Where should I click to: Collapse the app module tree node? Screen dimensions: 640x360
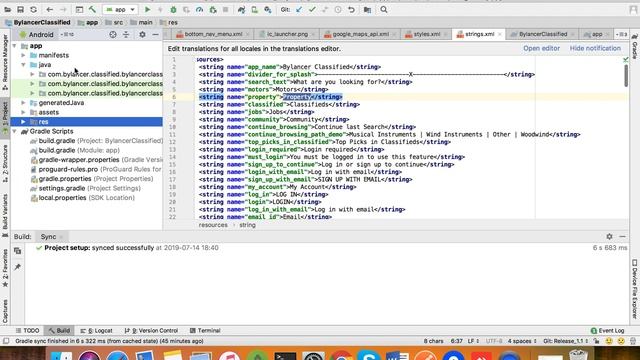(x=15, y=46)
